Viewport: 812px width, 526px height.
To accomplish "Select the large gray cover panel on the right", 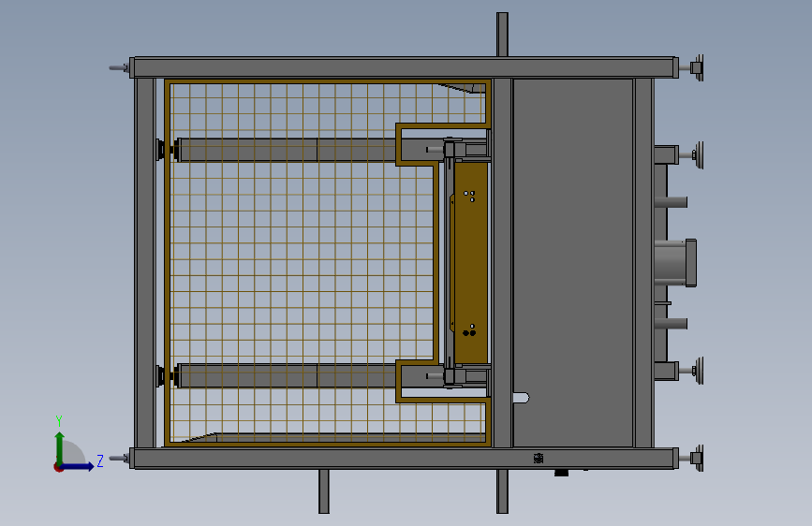I will tap(573, 263).
